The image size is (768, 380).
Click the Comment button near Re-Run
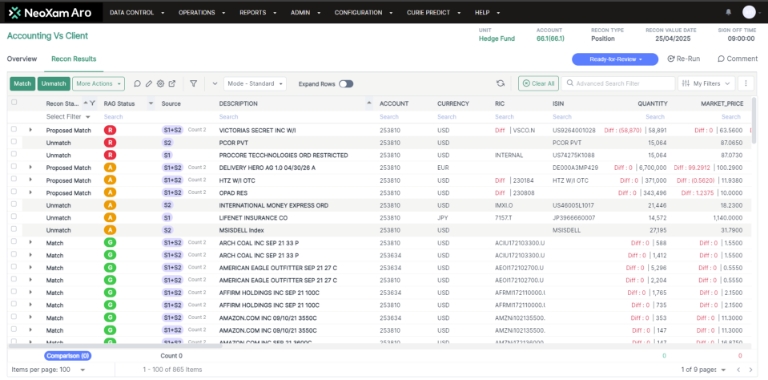click(737, 59)
